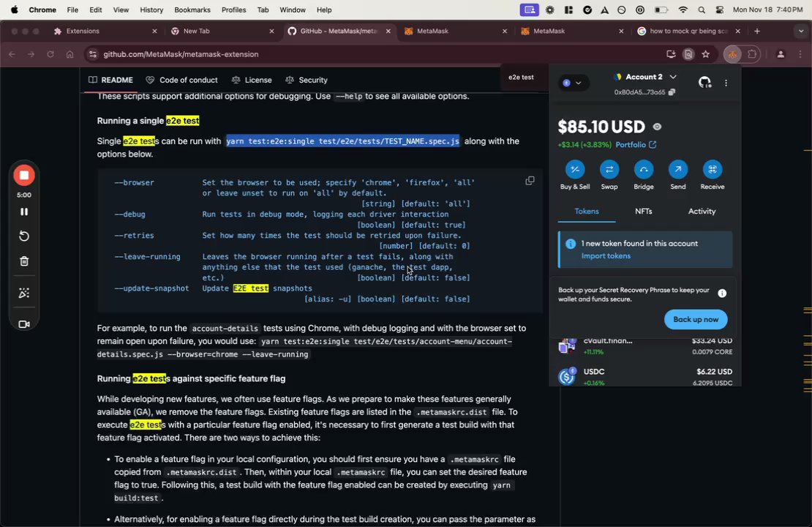Switch to the how to mock qr tab
This screenshot has height=527, width=812.
pyautogui.click(x=688, y=31)
